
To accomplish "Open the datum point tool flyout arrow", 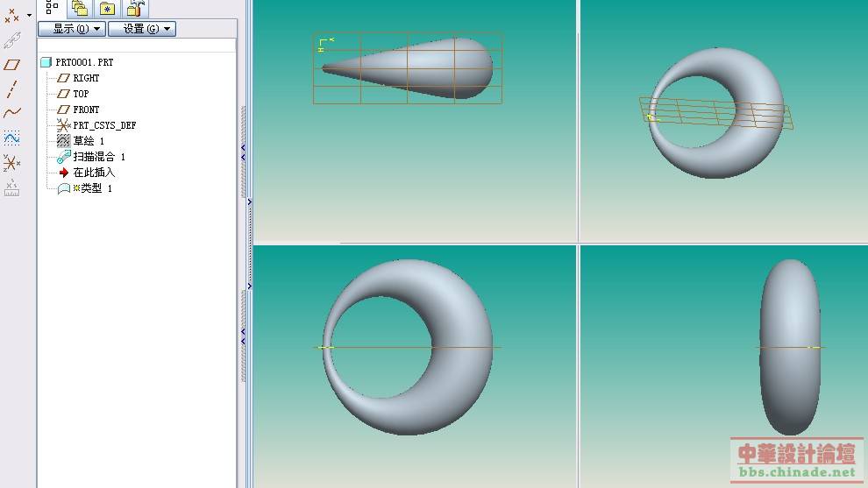I will [x=29, y=16].
